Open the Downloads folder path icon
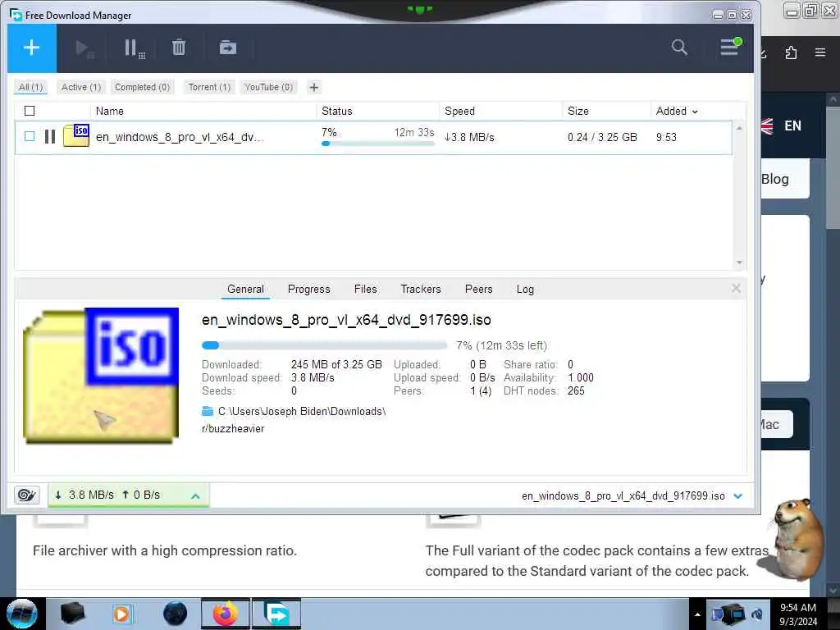Screen dimensions: 840x630 pos(208,412)
